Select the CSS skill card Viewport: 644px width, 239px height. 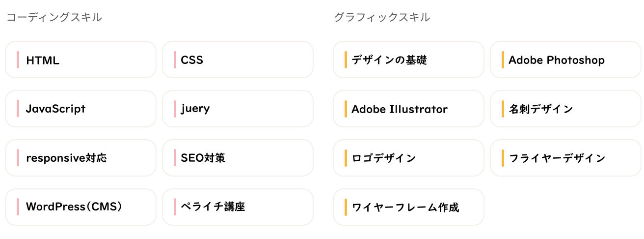pyautogui.click(x=238, y=60)
